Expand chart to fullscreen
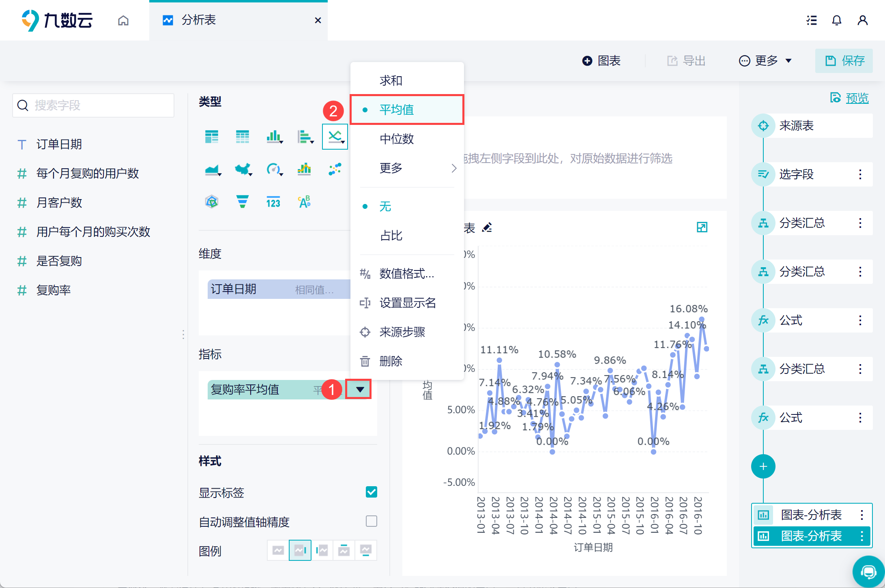The width and height of the screenshot is (885, 588). [702, 227]
